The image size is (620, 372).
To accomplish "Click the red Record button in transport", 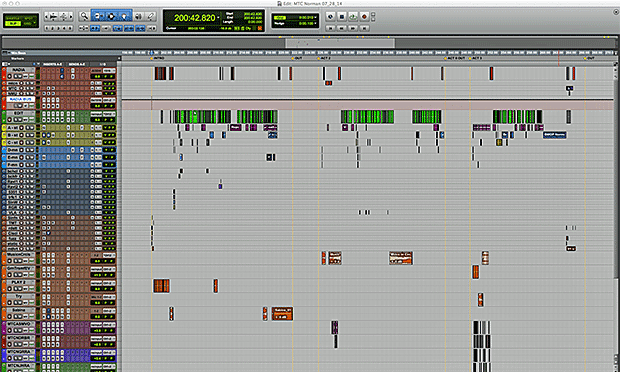I will 364,17.
